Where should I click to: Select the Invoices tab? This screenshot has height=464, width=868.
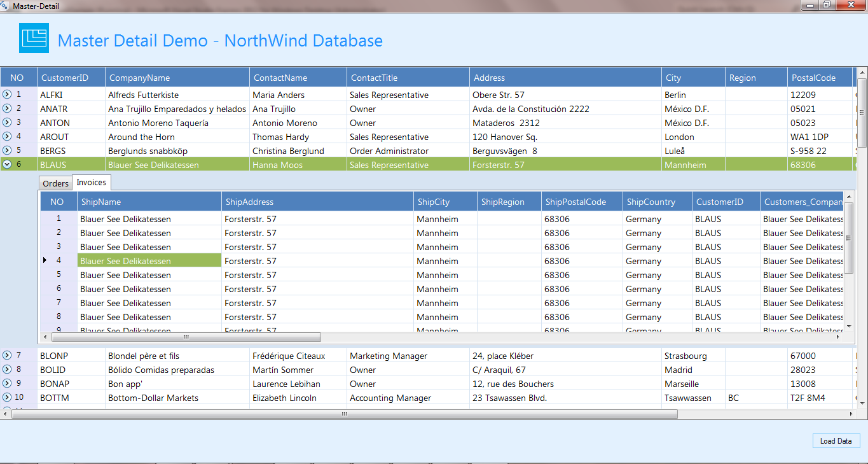pos(92,182)
